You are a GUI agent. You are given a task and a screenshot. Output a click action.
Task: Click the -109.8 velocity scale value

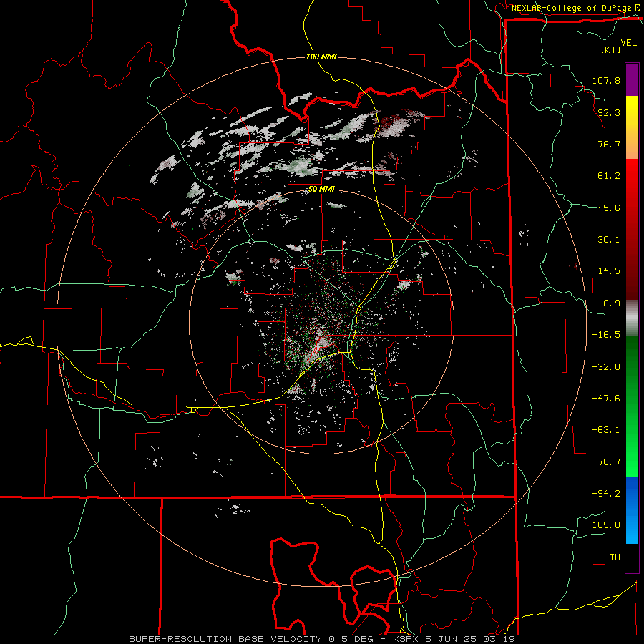point(603,525)
